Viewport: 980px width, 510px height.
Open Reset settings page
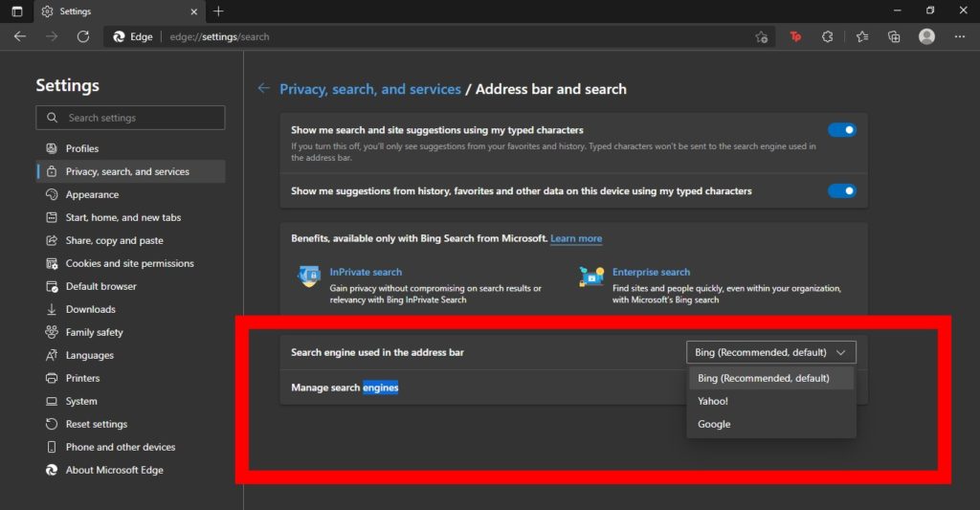click(x=130, y=424)
